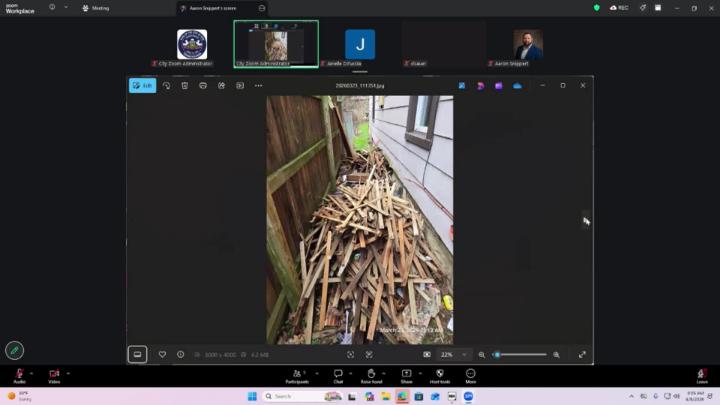Click the scan text icon in Photos
The width and height of the screenshot is (720, 405).
(350, 354)
